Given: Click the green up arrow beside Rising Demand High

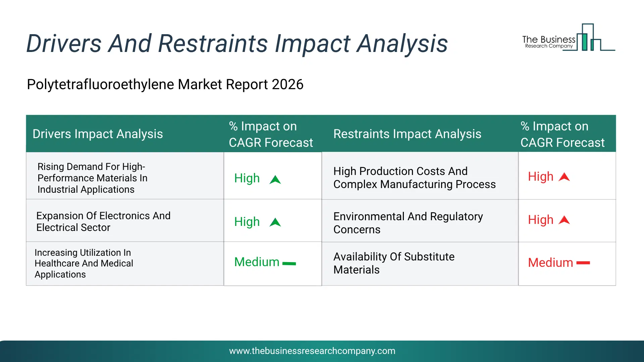Looking at the screenshot, I should pyautogui.click(x=275, y=180).
